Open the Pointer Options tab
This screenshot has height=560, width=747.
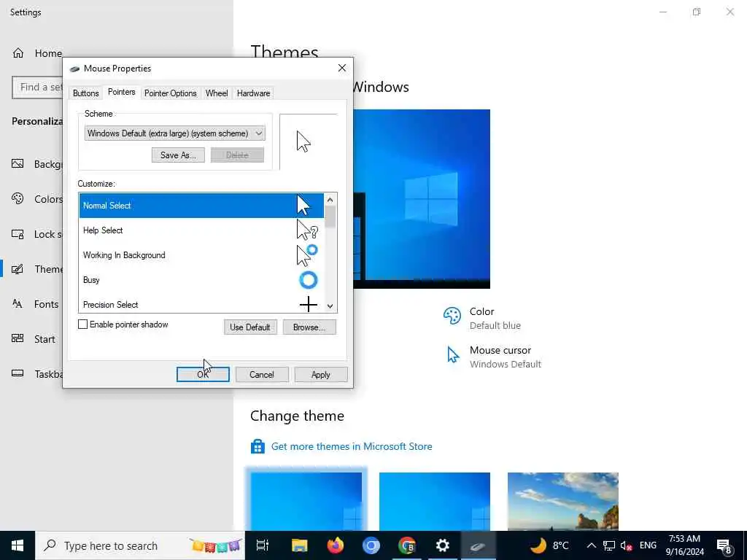tap(171, 93)
